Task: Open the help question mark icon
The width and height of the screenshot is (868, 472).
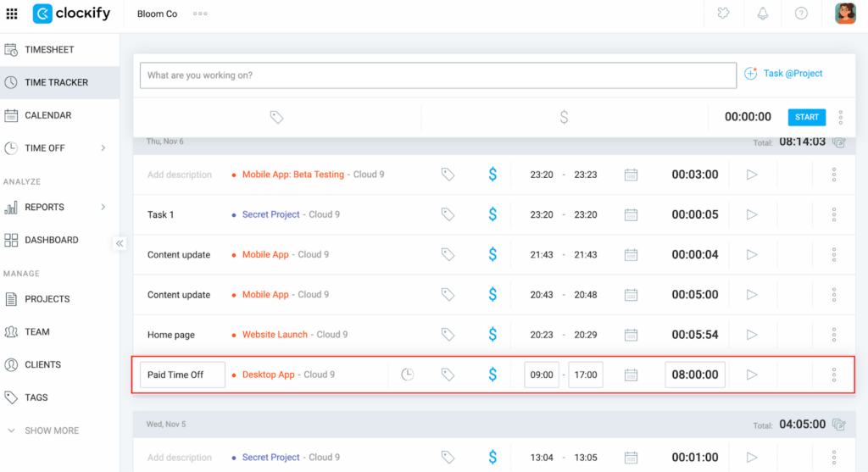Action: pos(801,14)
